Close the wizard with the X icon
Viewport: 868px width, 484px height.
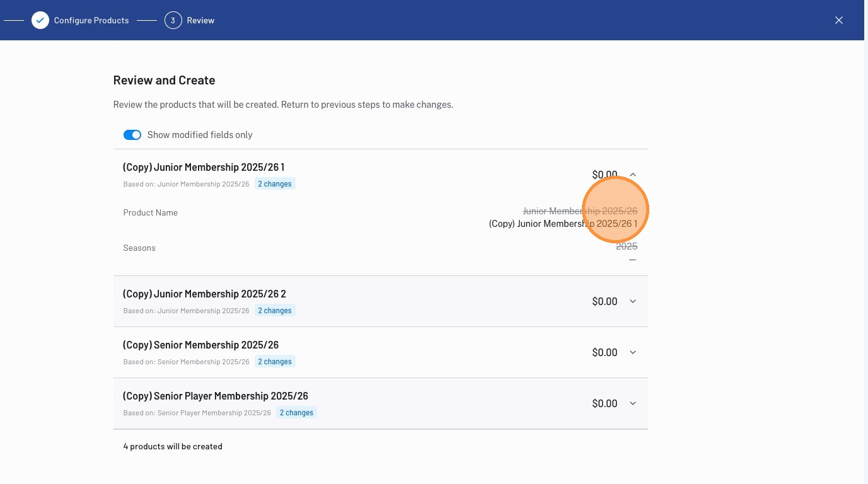coord(839,20)
